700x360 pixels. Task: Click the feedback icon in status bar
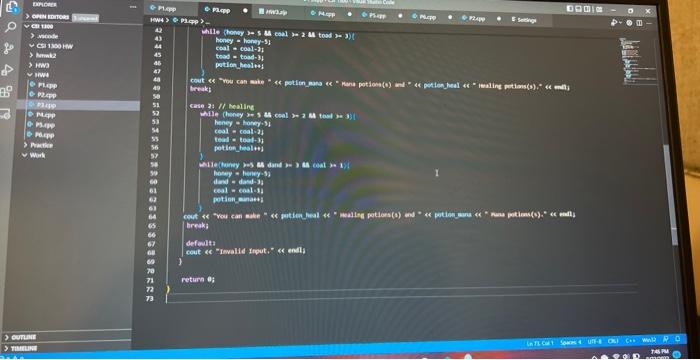(x=666, y=340)
